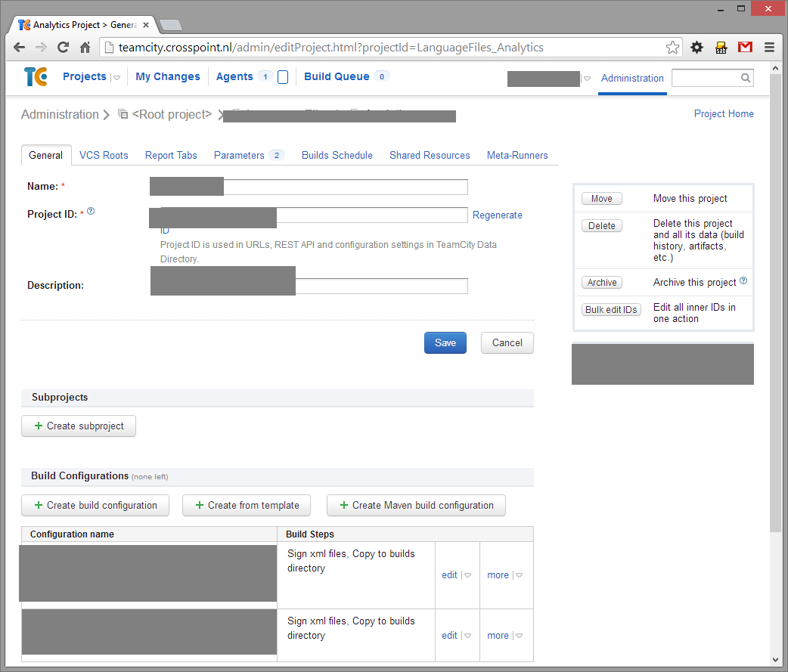
Task: Click into the Description field
Action: coord(309,285)
